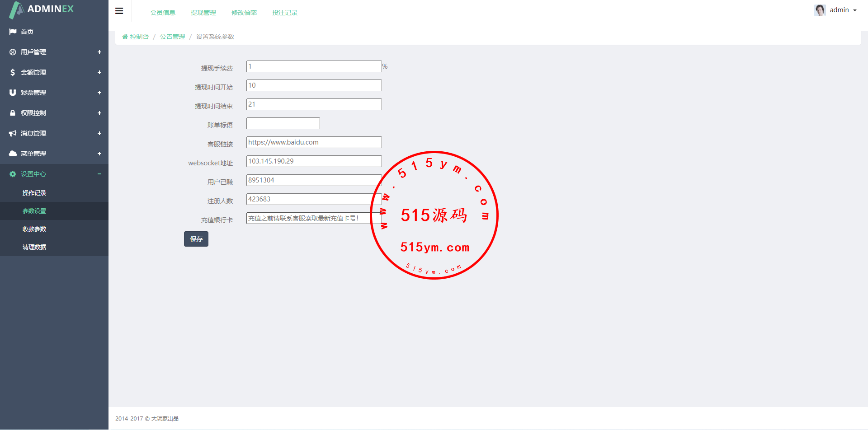This screenshot has width=868, height=430.
Task: Collapse the 设置中心 section
Action: pos(99,174)
